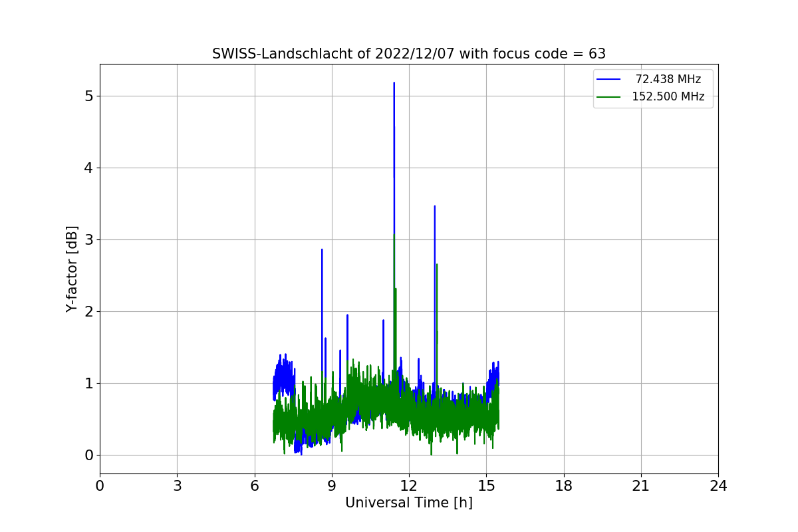The height and width of the screenshot is (532, 798).
Task: Click y-axis tick label 5
Action: pos(88,96)
